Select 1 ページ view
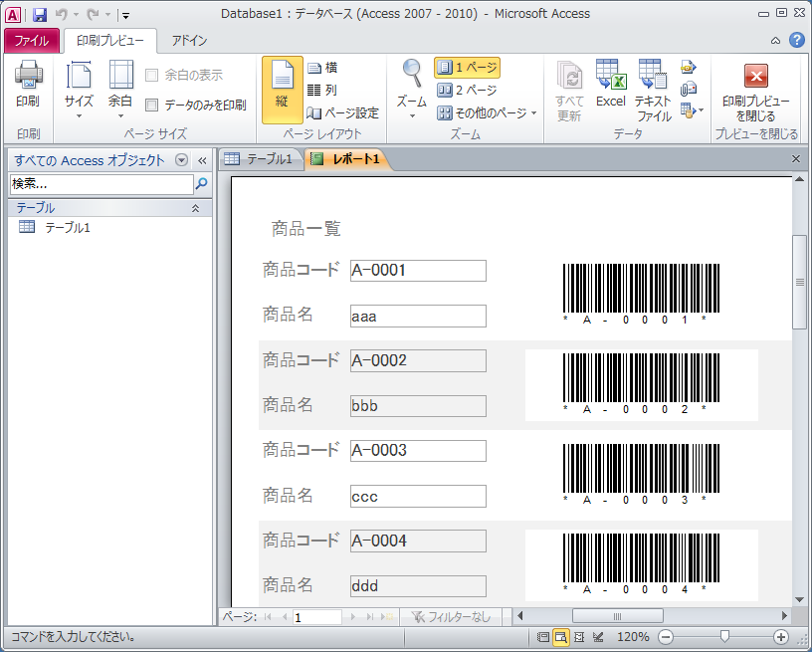812x652 pixels. coord(467,68)
